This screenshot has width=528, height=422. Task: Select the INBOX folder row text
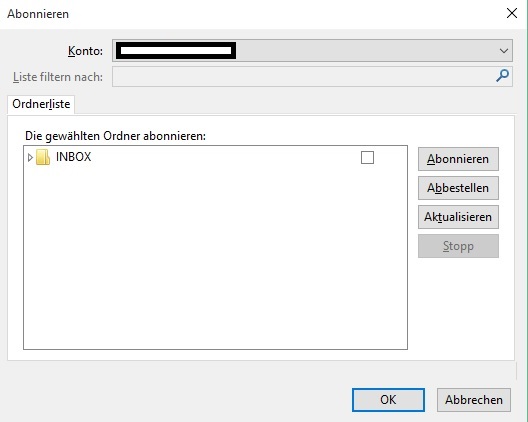(73, 157)
